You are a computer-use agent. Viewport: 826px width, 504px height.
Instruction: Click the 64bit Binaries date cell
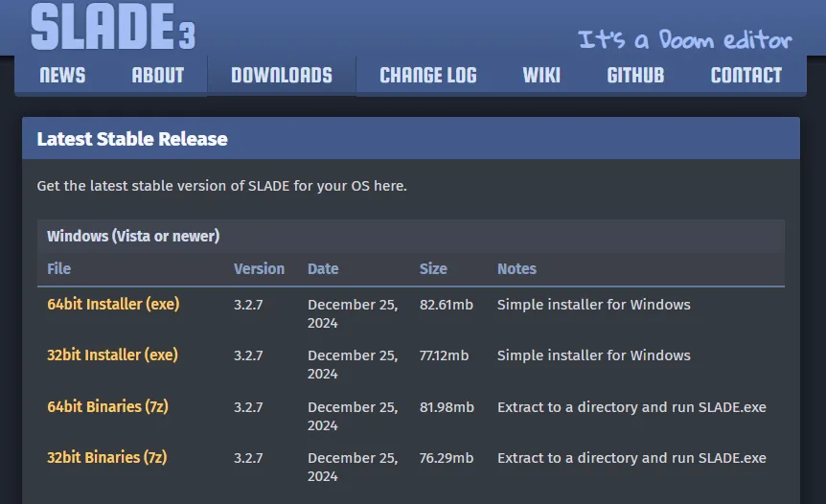click(x=353, y=416)
